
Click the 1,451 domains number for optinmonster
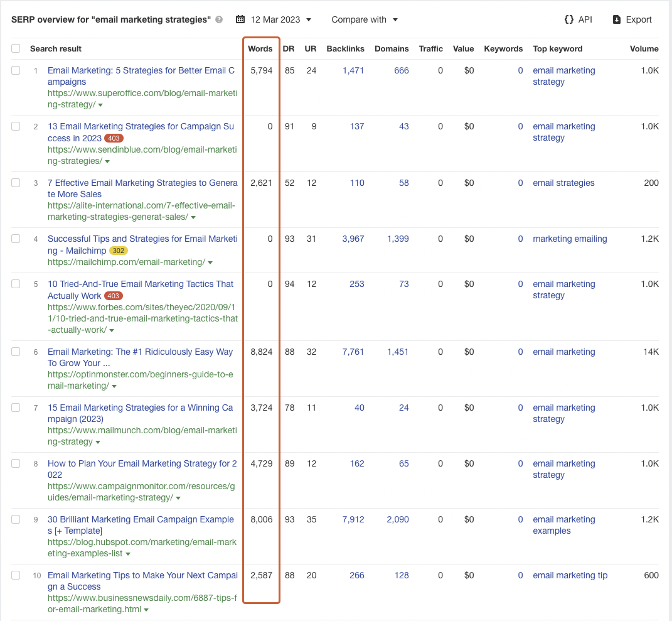click(398, 352)
